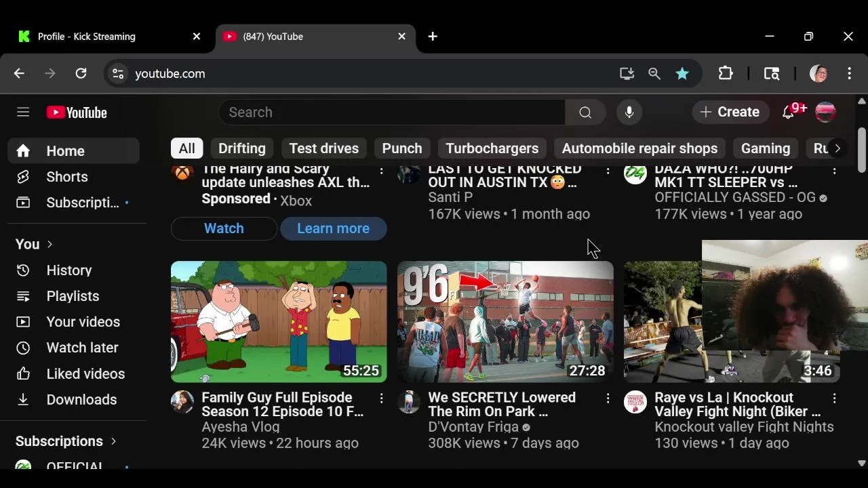Open Shorts in sidebar
This screenshot has height=488, width=868.
coord(73,177)
